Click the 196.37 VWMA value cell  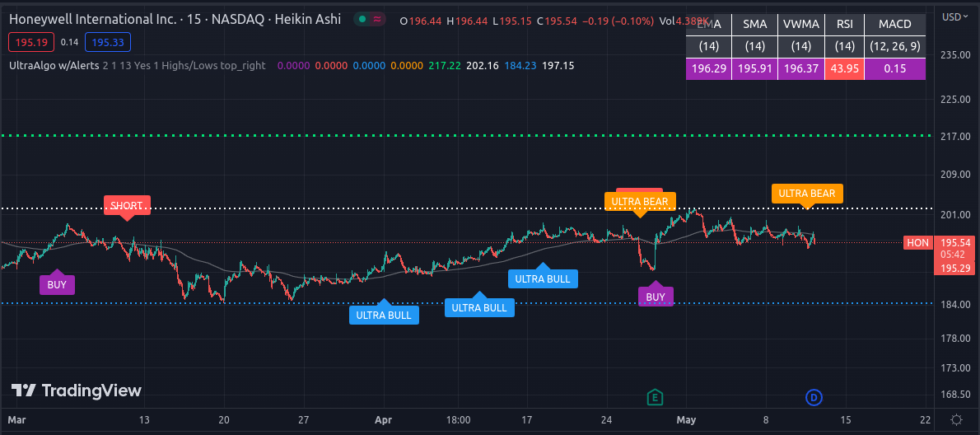800,68
